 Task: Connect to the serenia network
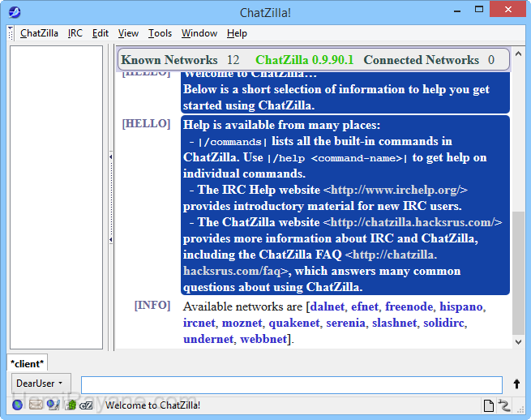click(346, 323)
